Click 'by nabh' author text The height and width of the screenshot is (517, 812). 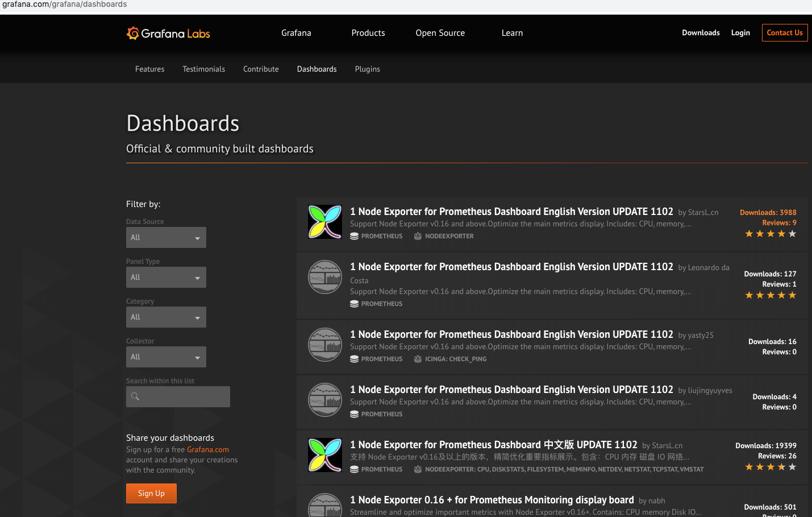pos(652,501)
